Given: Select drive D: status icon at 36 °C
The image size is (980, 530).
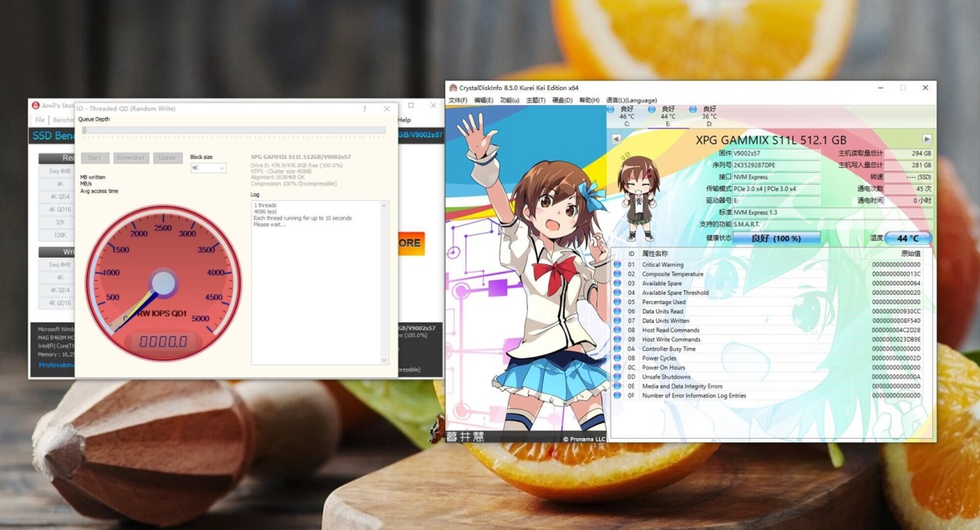Looking at the screenshot, I should click(x=693, y=109).
